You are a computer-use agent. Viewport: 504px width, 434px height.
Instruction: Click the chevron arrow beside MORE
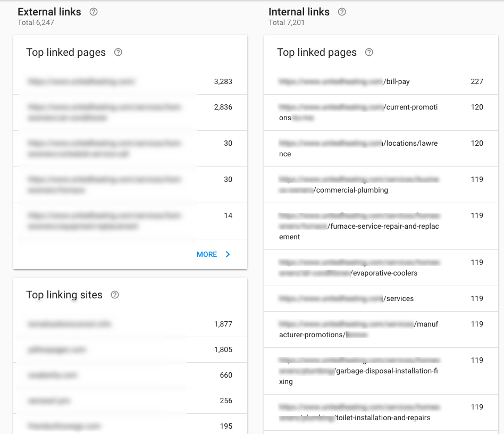pyautogui.click(x=228, y=254)
